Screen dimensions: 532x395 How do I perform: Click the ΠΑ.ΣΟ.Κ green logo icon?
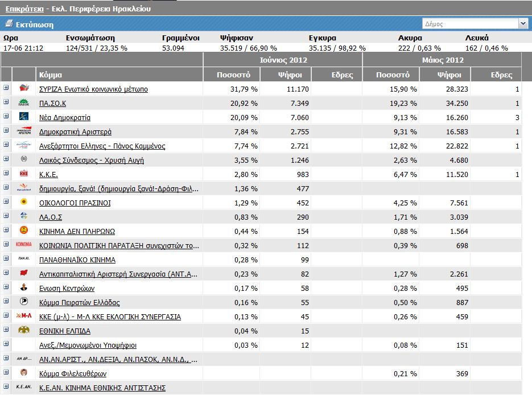(x=24, y=102)
